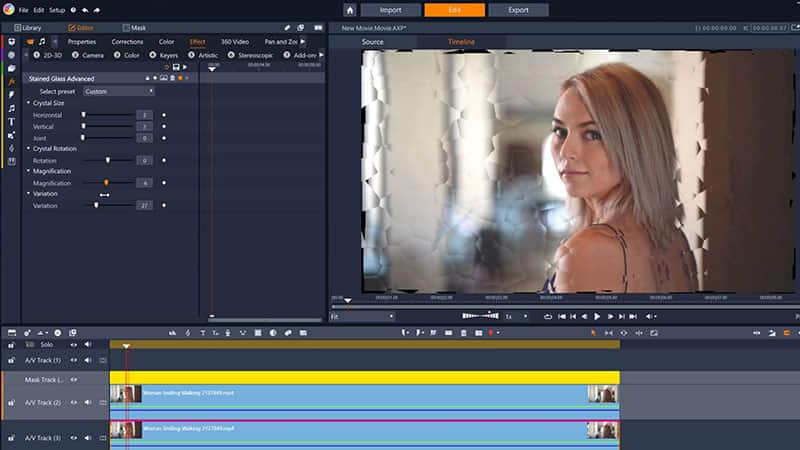
Task: Open the Mask tab
Action: pyautogui.click(x=133, y=27)
